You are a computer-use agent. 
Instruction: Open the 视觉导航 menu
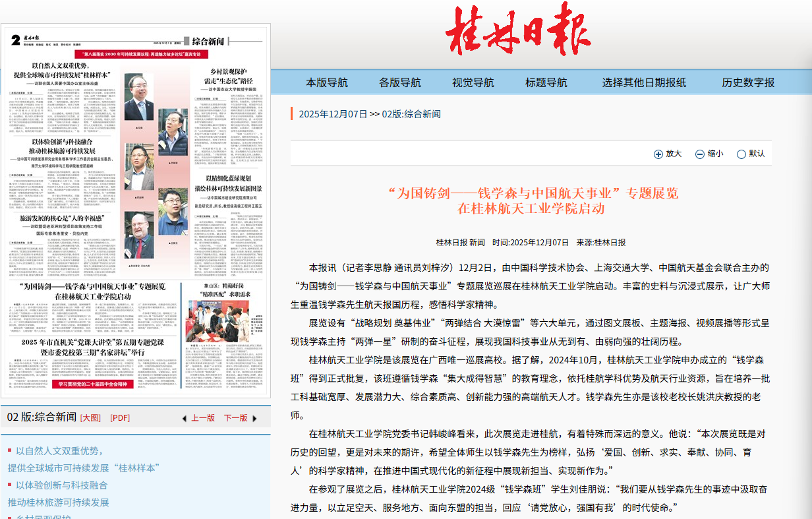click(473, 82)
